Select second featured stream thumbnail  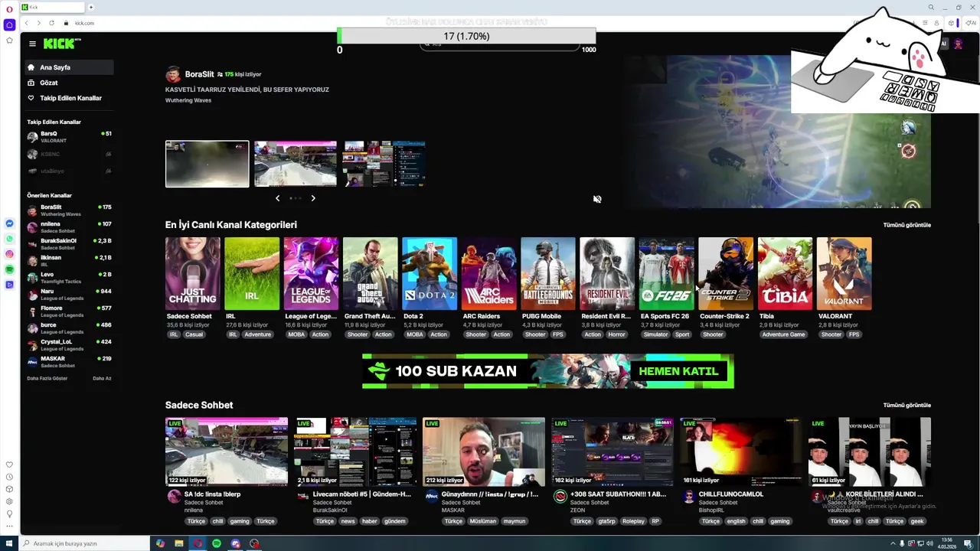(x=296, y=164)
